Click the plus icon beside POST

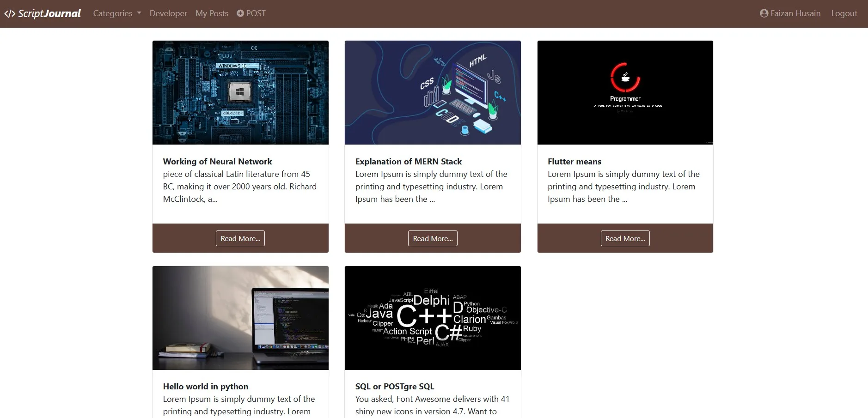(x=240, y=13)
